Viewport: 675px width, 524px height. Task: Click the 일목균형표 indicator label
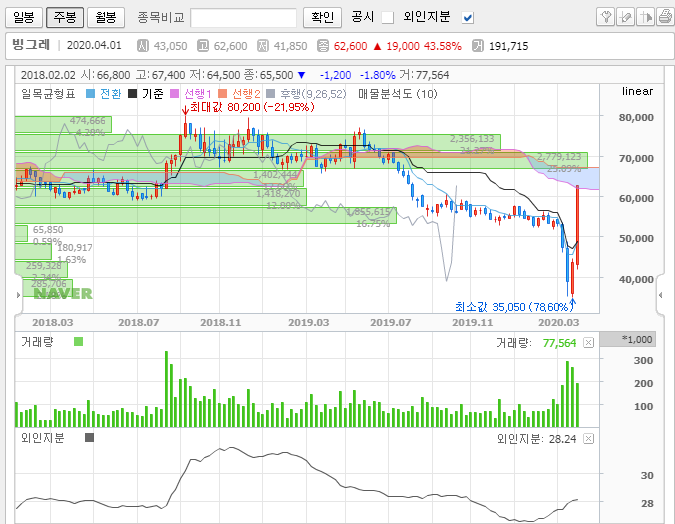[x=48, y=93]
